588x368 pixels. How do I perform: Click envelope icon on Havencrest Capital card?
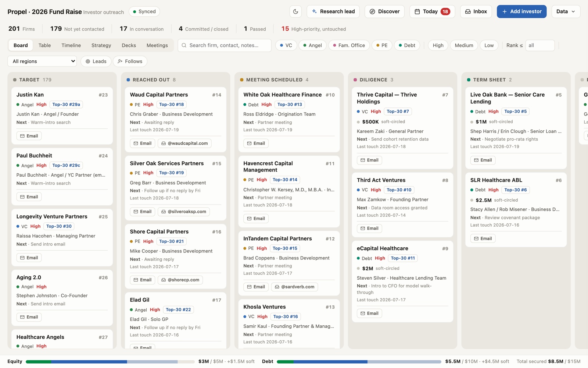[249, 219]
